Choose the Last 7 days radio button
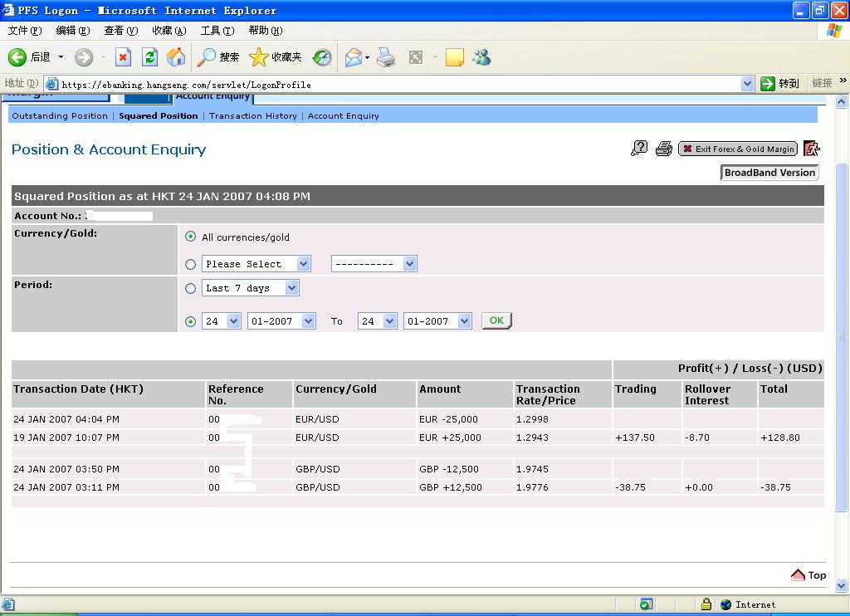The image size is (850, 616). [x=191, y=288]
